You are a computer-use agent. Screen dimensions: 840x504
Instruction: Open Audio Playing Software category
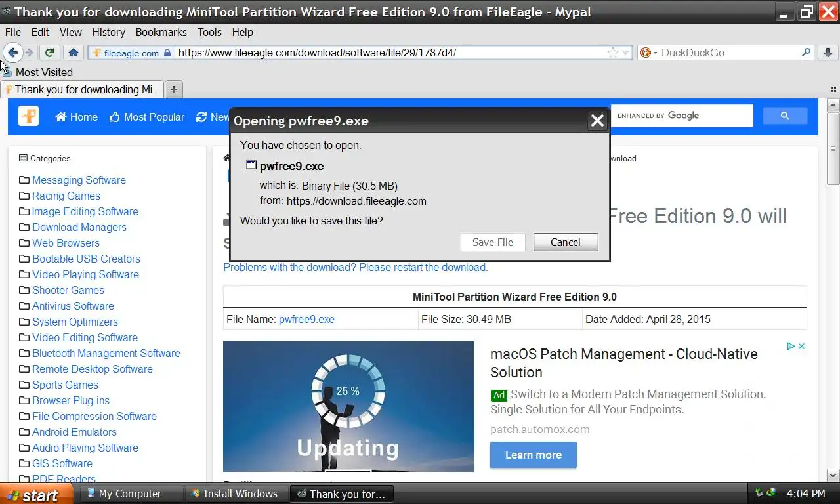click(85, 448)
